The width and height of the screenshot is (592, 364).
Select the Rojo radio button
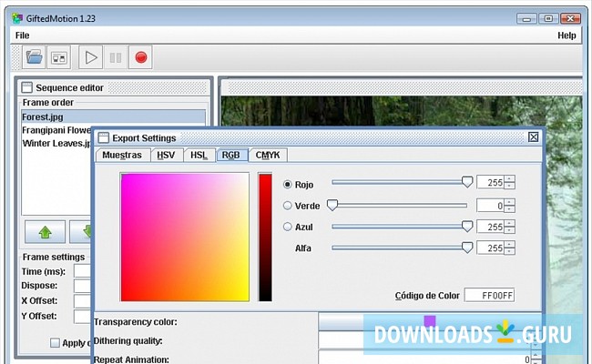click(287, 185)
